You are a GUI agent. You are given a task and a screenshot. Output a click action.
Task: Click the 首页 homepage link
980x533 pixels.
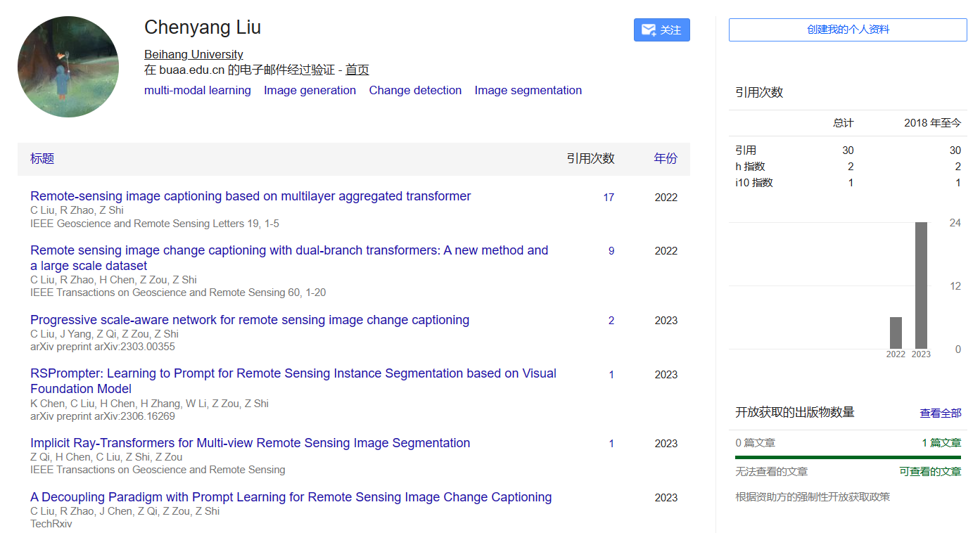356,70
